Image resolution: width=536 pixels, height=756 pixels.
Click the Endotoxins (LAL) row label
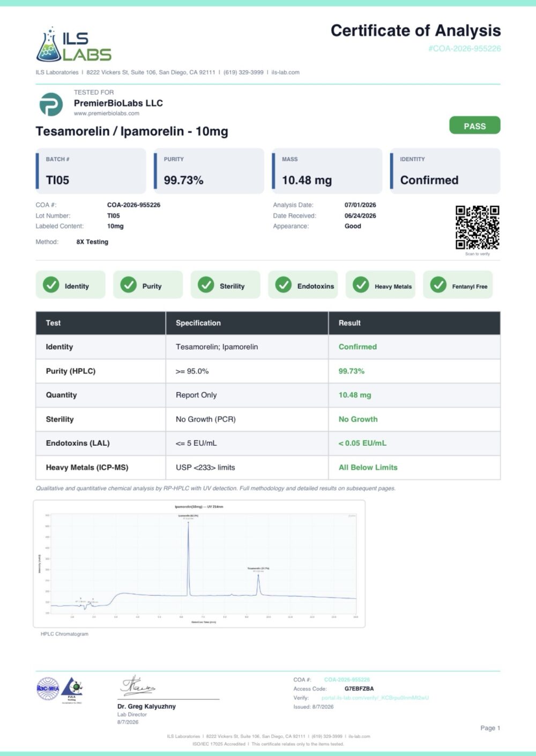(x=78, y=443)
